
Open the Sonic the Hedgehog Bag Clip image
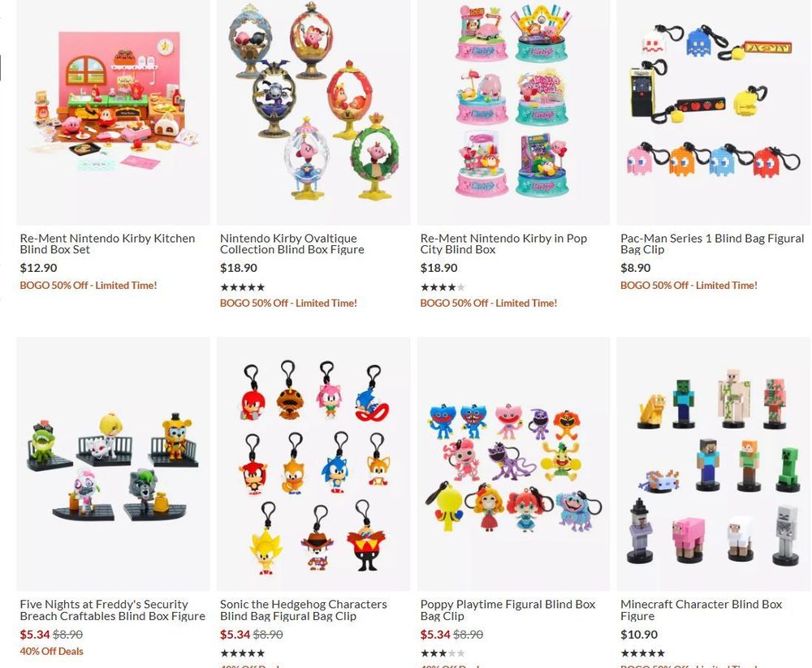pyautogui.click(x=313, y=464)
